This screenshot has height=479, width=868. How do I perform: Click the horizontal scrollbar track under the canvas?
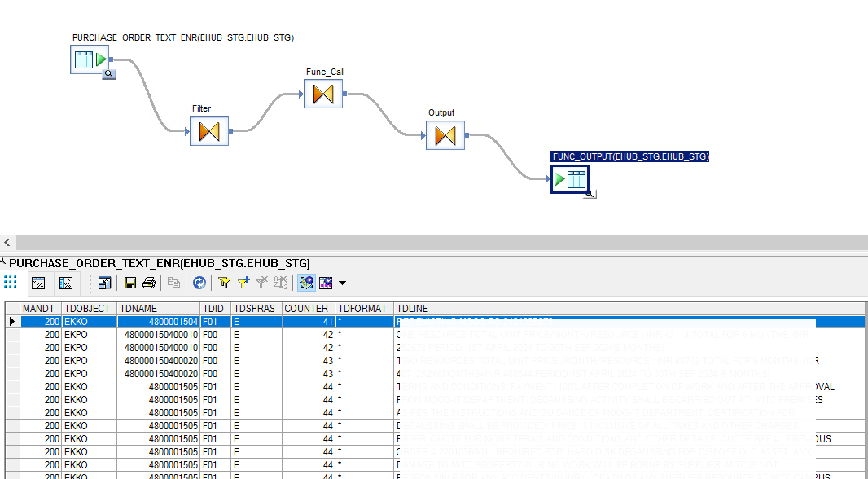(442, 242)
